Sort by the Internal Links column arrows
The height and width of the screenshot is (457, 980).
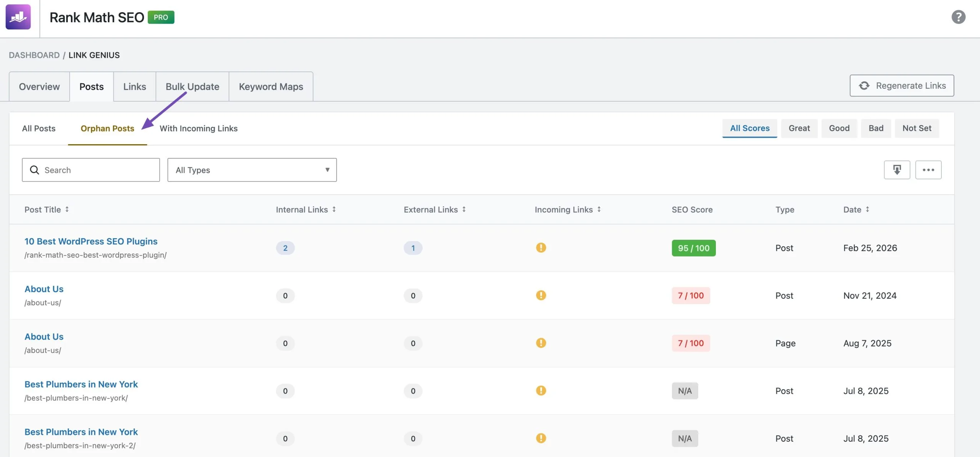(334, 209)
